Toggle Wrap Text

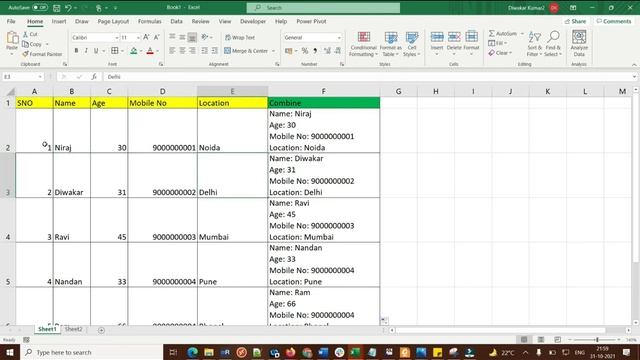240,38
